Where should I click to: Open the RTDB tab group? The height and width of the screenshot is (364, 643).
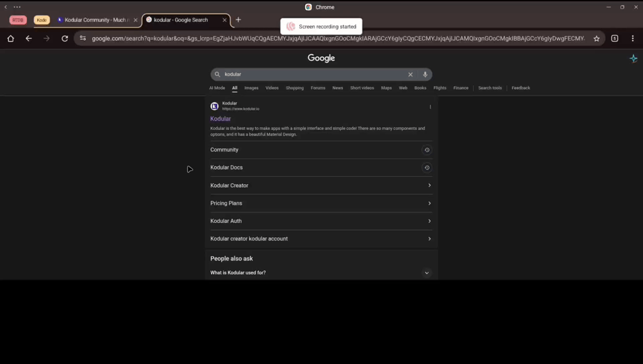[18, 20]
